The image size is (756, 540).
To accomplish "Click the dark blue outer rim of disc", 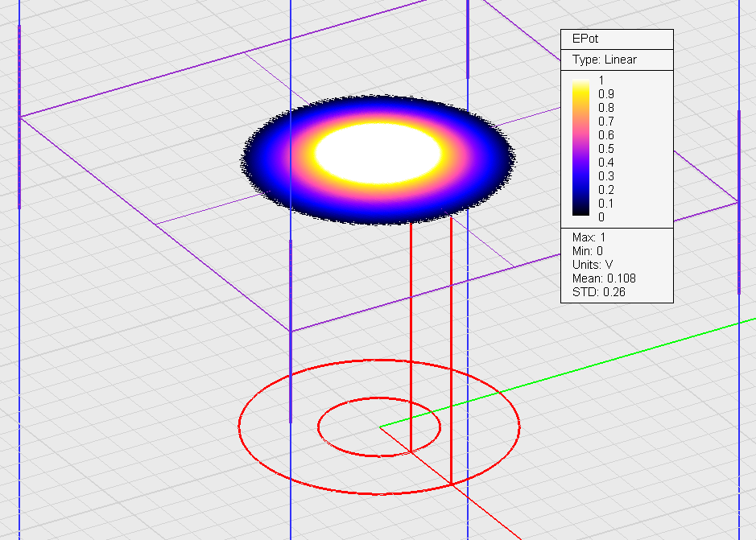I will coord(256,159).
